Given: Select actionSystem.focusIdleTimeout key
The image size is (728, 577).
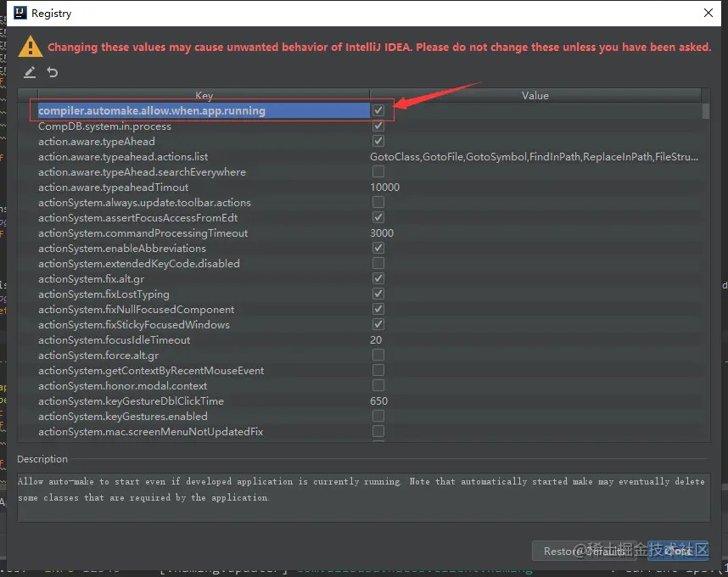Looking at the screenshot, I should point(115,340).
